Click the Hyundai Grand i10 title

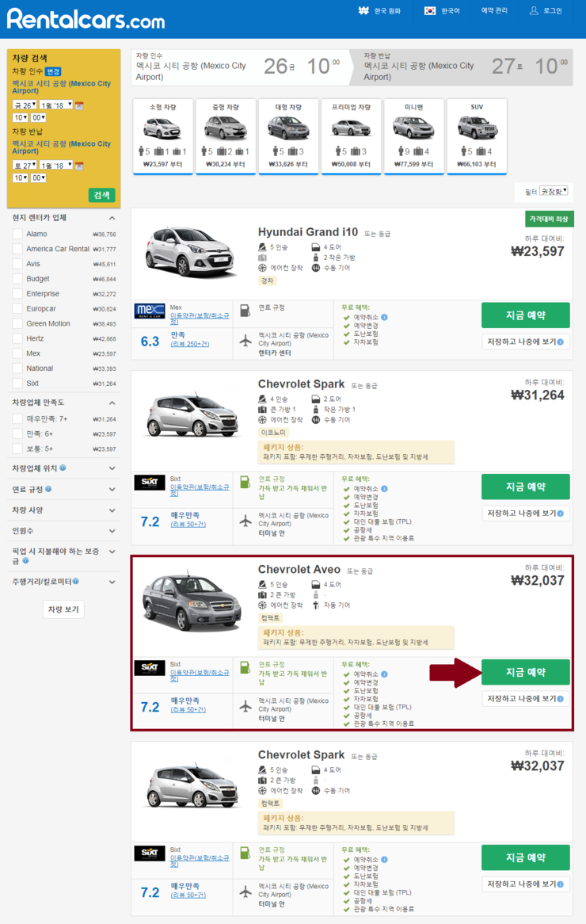pyautogui.click(x=308, y=232)
